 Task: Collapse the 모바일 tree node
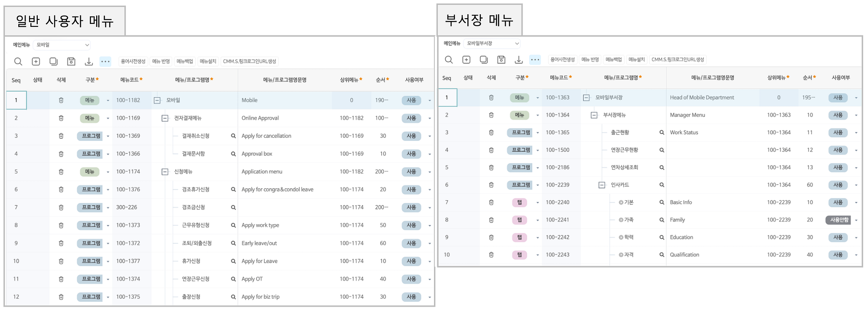point(157,100)
